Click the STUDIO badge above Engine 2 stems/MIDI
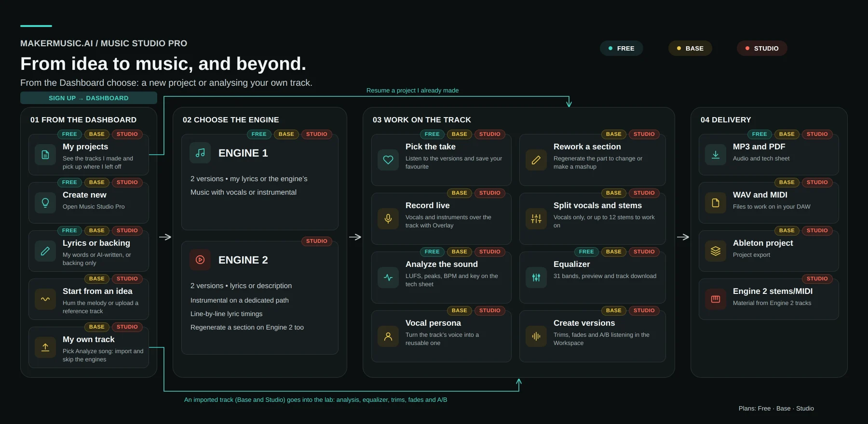868x424 pixels. pyautogui.click(x=817, y=278)
